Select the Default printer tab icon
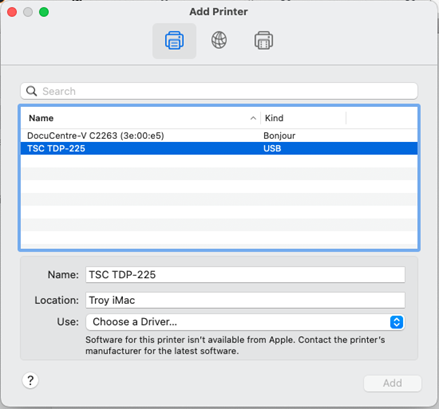 click(174, 41)
